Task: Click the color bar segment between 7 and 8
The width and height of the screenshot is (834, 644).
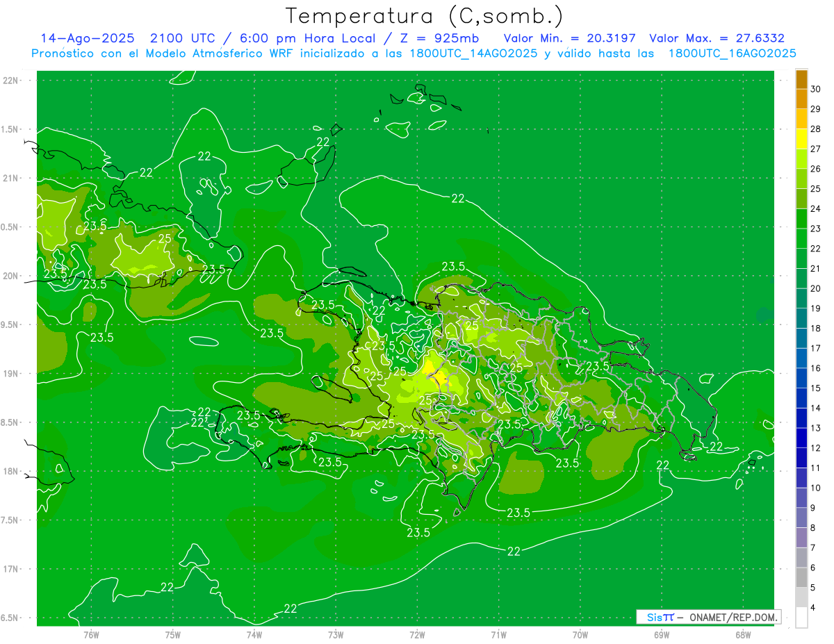Action: (801, 538)
